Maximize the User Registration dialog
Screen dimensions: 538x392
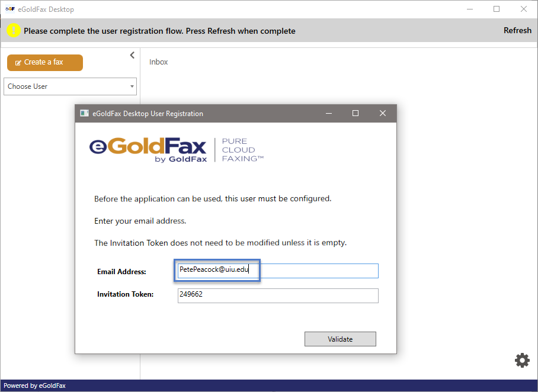pyautogui.click(x=356, y=113)
